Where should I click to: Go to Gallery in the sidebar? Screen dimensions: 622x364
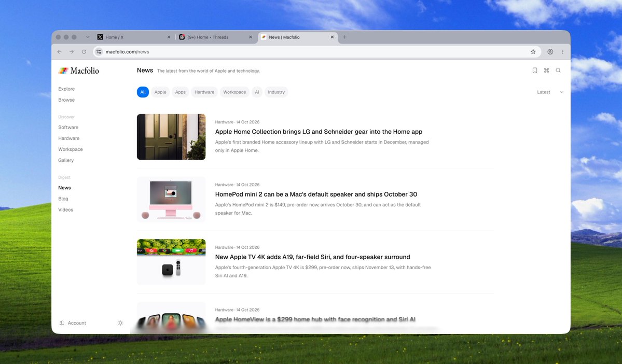pyautogui.click(x=66, y=160)
